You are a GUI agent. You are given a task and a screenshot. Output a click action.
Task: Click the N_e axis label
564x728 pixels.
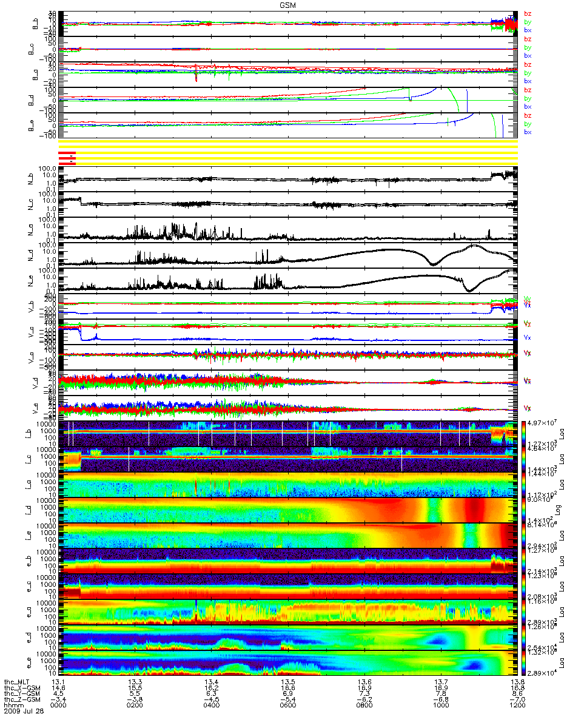tap(31, 281)
